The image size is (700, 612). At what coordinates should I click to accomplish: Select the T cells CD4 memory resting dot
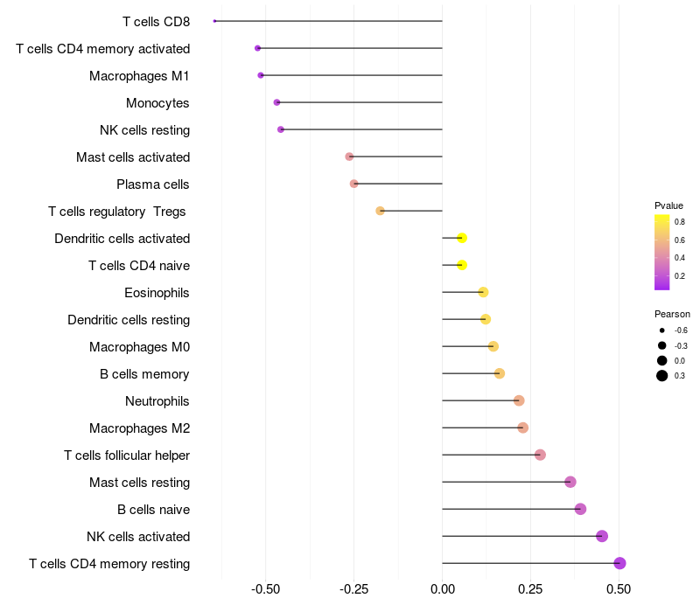tap(620, 563)
